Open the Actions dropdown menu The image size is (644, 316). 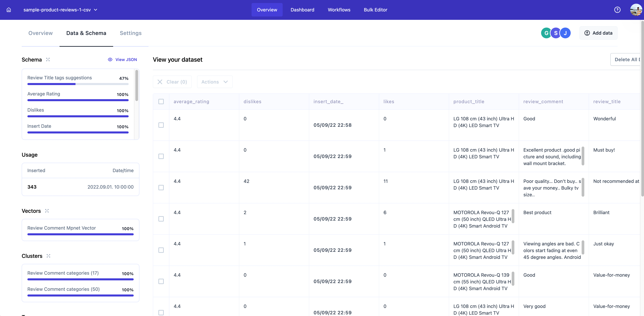coord(215,82)
